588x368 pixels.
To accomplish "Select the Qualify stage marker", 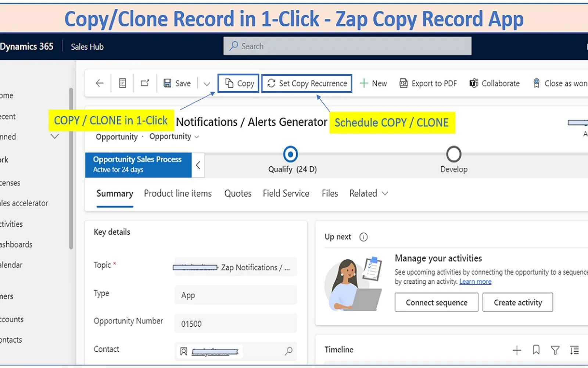I will coord(290,154).
